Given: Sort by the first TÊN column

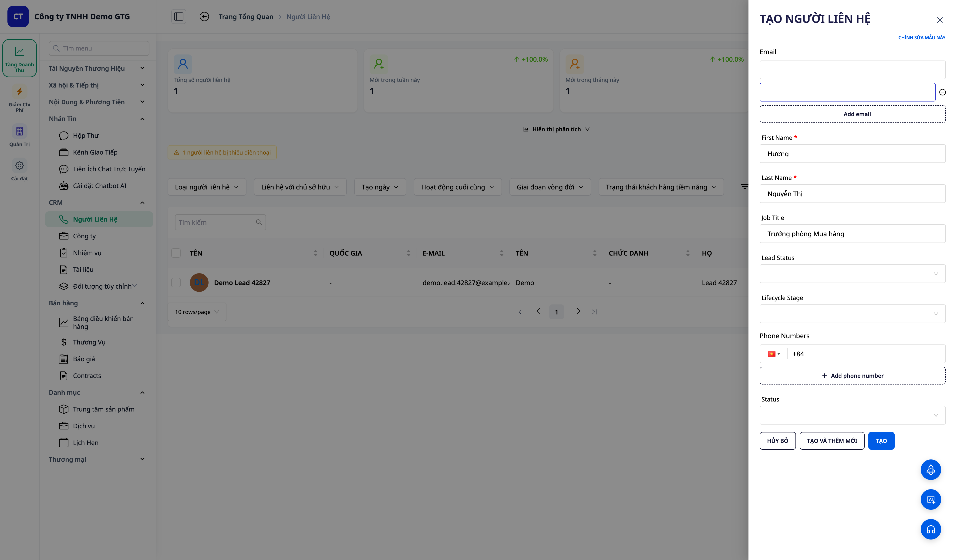Looking at the screenshot, I should point(315,253).
